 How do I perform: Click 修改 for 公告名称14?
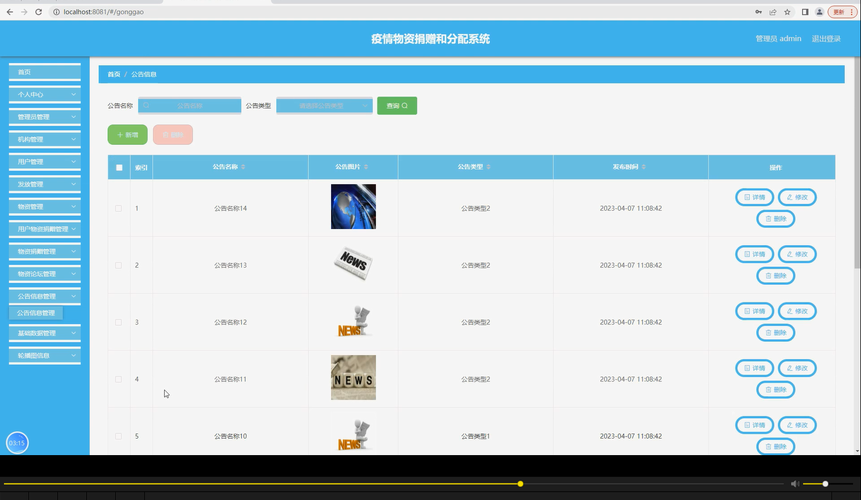pos(797,197)
